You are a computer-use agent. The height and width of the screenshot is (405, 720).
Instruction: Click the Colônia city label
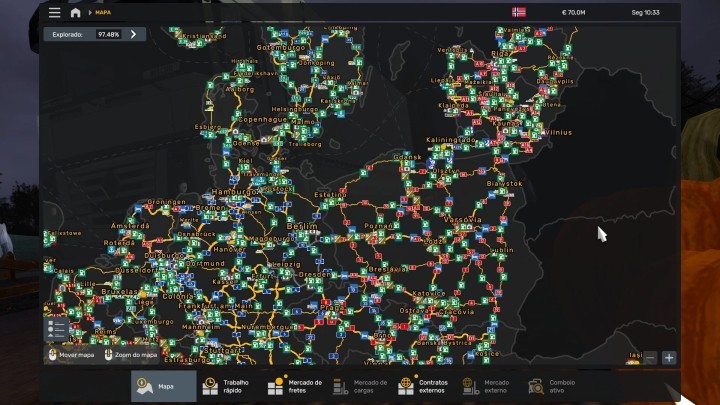[x=178, y=297]
